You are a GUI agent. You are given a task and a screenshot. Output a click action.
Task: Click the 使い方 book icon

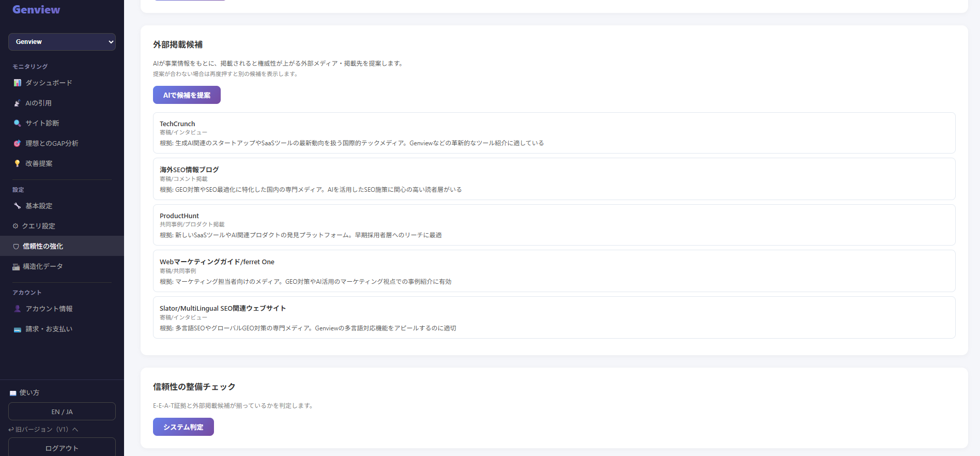point(13,393)
